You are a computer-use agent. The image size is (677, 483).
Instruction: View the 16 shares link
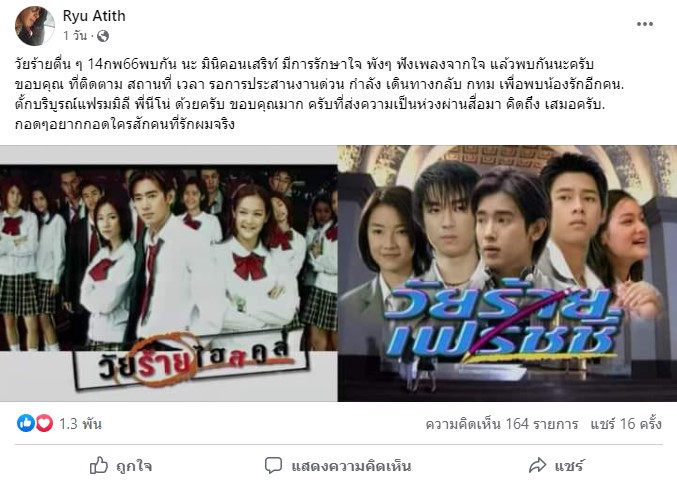point(626,424)
